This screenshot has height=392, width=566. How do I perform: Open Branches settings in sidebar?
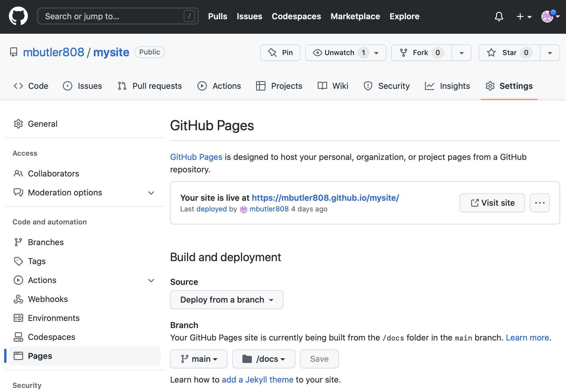46,242
